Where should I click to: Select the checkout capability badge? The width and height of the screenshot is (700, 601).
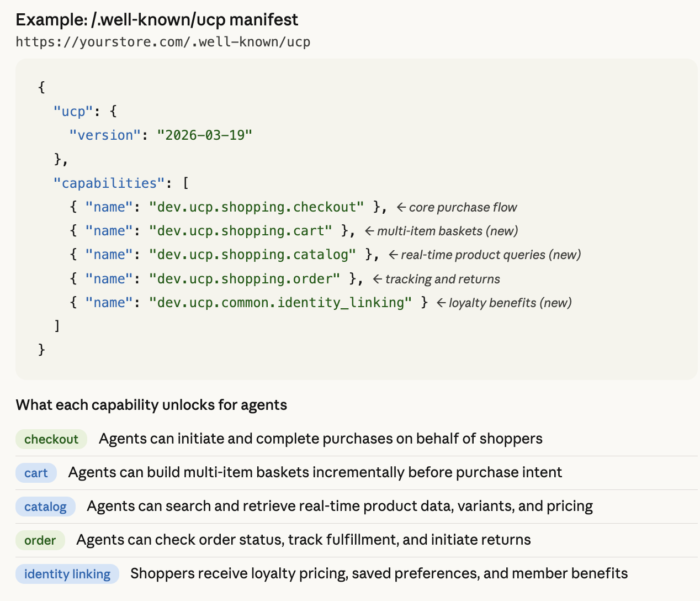(51, 439)
